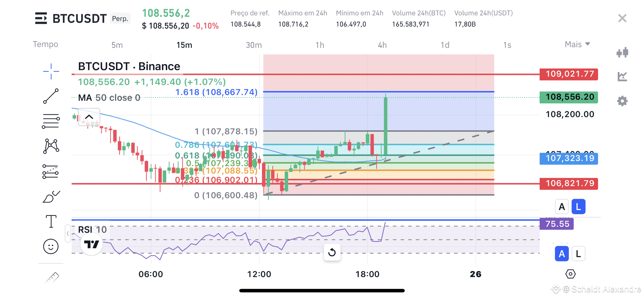Viewport: 644px width, 298px height.
Task: Open the horizontal lines and Fibonacci tool
Action: (x=51, y=121)
